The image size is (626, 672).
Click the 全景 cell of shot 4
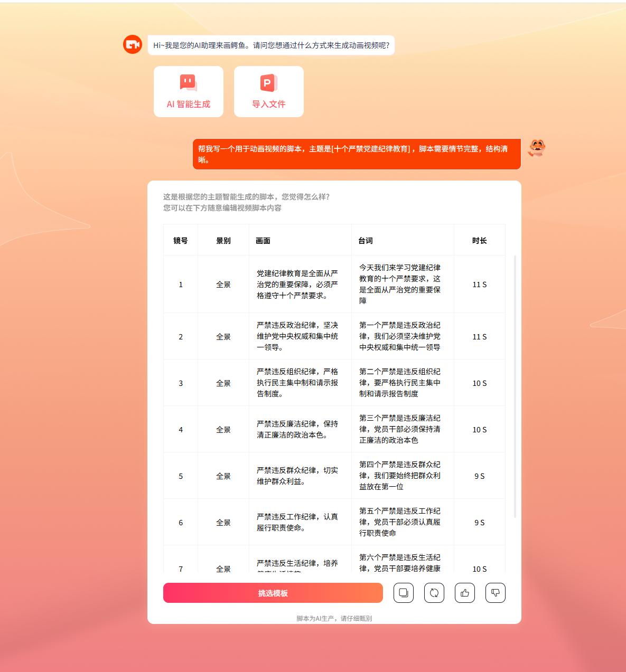pyautogui.click(x=223, y=429)
